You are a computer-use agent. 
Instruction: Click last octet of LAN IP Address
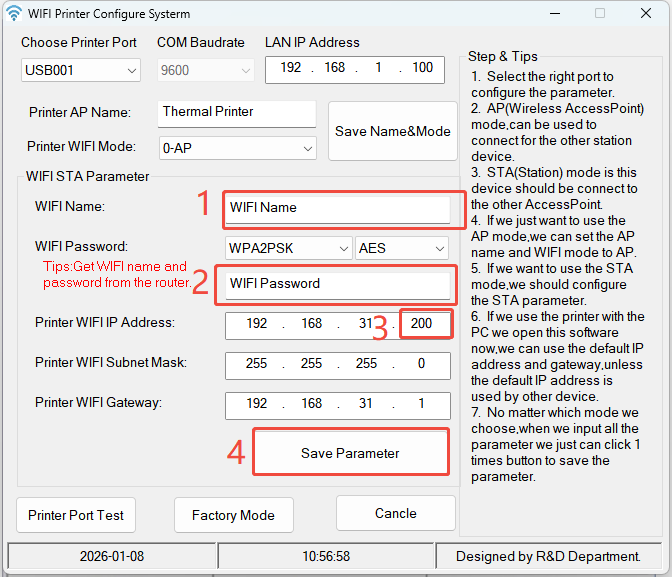click(x=422, y=68)
